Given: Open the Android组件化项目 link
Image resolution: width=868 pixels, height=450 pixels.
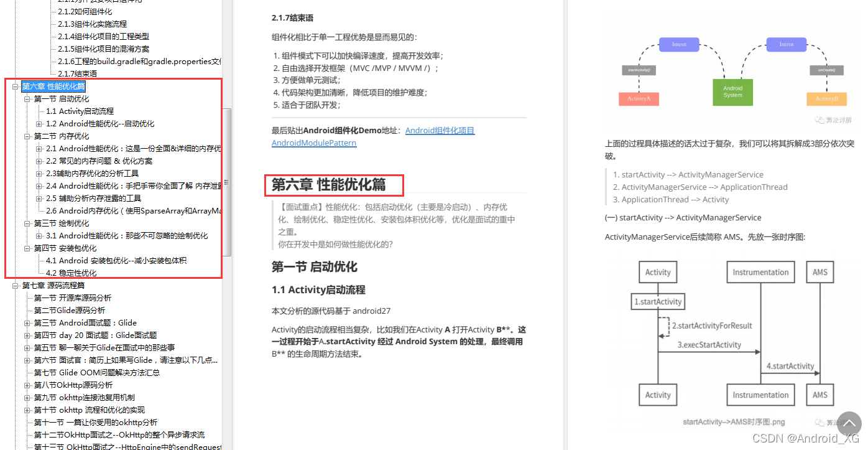Looking at the screenshot, I should click(440, 130).
